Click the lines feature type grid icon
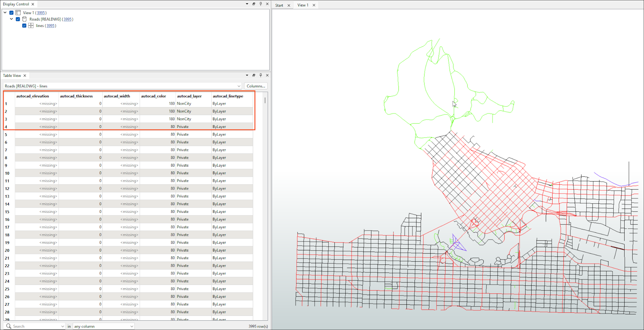This screenshot has height=330, width=644. (31, 26)
